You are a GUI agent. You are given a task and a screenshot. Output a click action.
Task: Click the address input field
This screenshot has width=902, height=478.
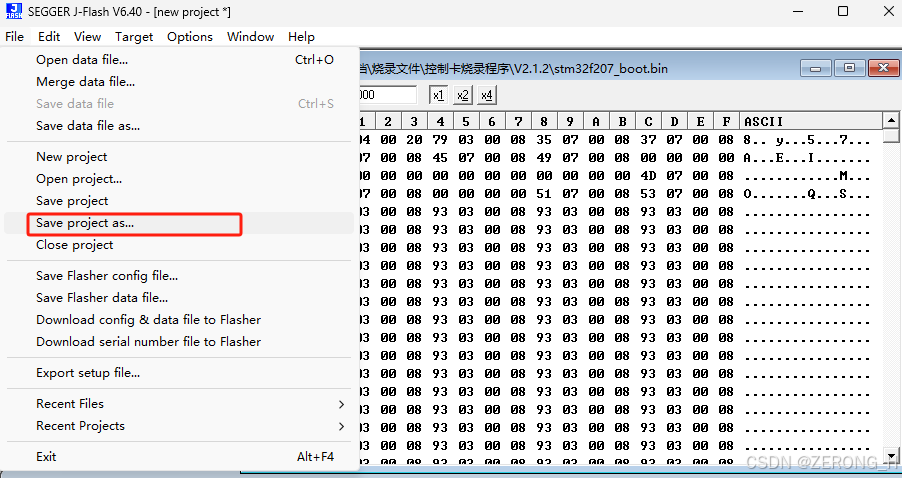tap(387, 95)
